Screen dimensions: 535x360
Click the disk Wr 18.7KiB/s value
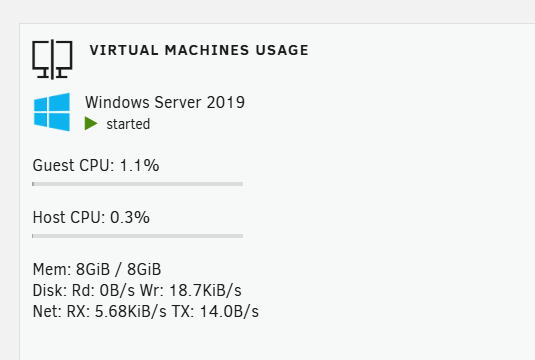[190, 290]
